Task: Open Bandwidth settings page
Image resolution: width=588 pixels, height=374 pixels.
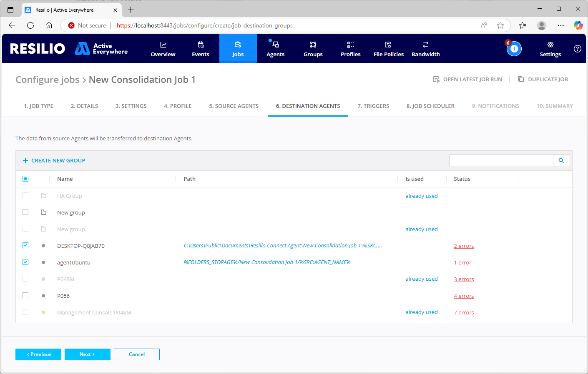Action: coord(425,49)
